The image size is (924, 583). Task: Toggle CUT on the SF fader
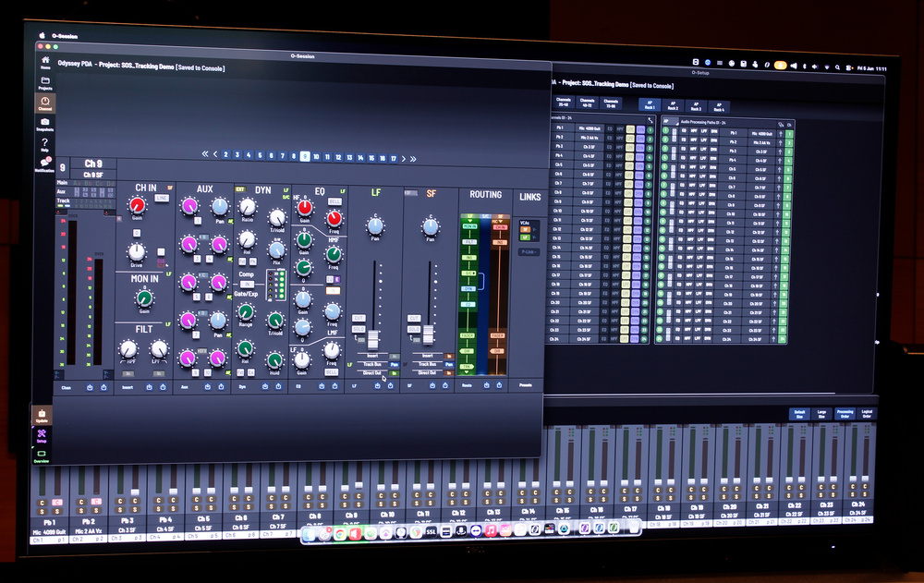(414, 319)
